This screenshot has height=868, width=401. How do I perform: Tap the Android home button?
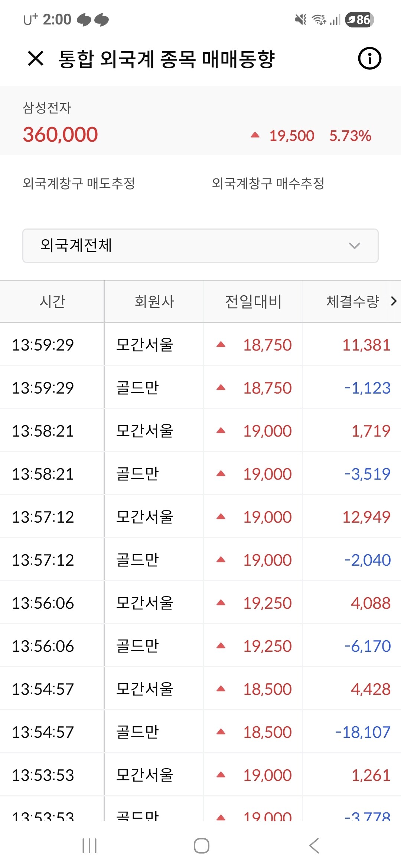click(201, 846)
